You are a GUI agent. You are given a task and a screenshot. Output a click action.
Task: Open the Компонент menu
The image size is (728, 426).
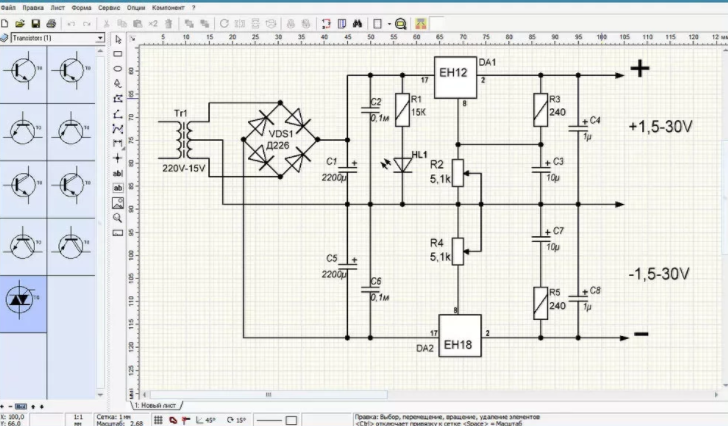(168, 7)
